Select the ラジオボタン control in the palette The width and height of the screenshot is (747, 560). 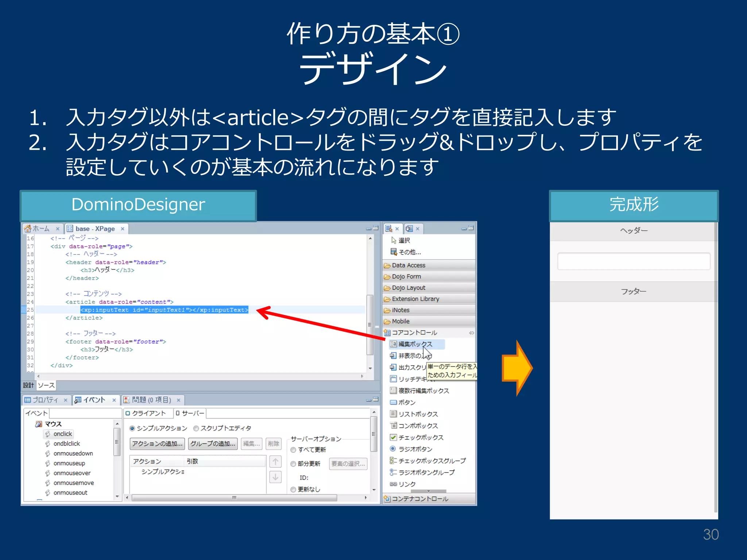411,449
